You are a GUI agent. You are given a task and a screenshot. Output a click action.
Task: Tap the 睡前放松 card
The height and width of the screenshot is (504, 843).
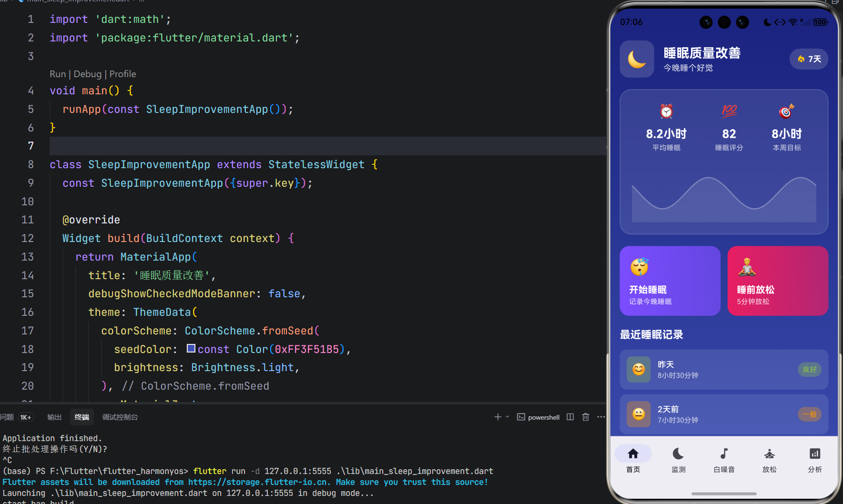[778, 281]
